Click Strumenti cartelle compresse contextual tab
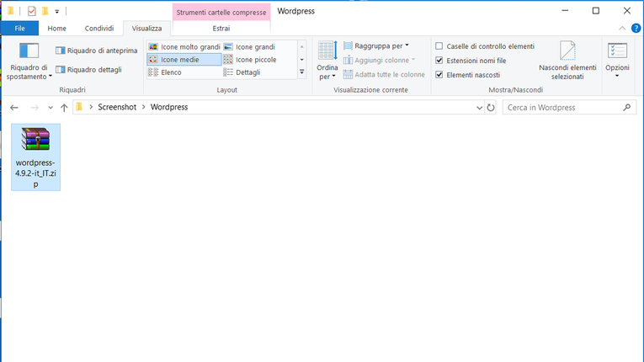The image size is (644, 362). point(221,13)
